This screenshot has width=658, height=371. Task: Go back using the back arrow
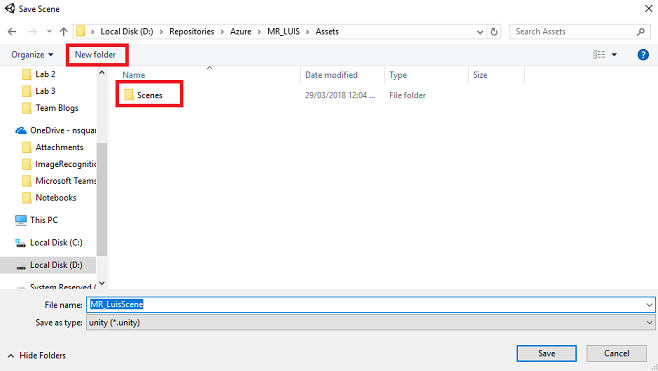tap(12, 31)
